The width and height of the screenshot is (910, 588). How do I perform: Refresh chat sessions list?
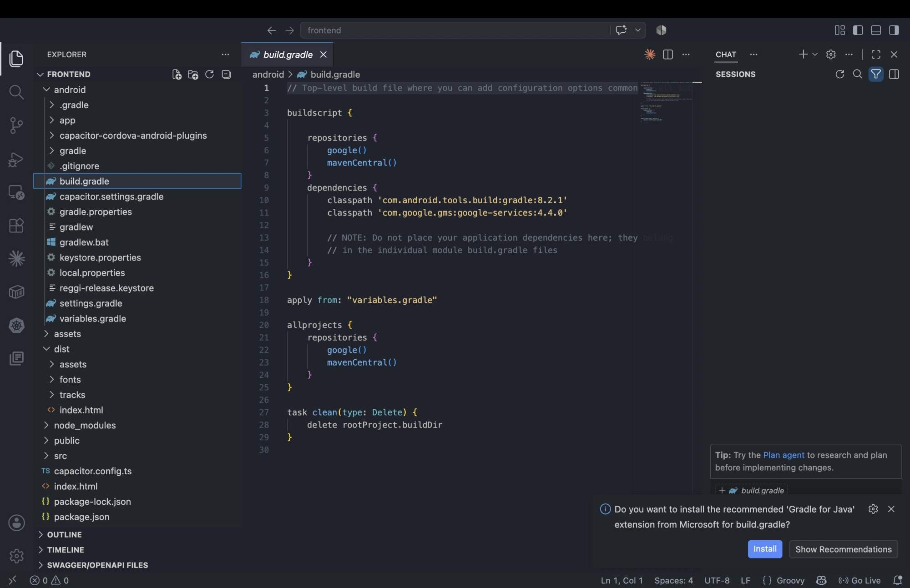[840, 74]
